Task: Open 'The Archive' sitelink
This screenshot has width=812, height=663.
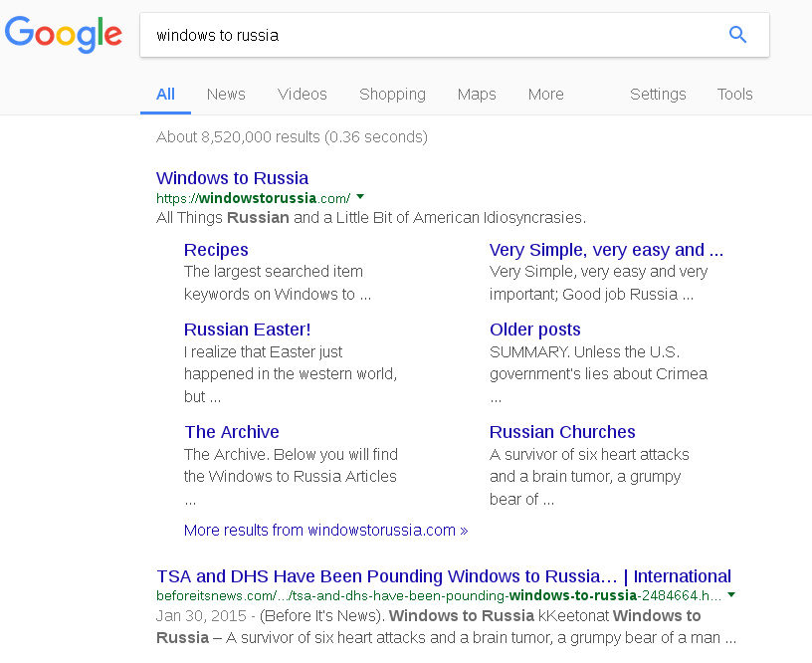Action: coord(232,432)
